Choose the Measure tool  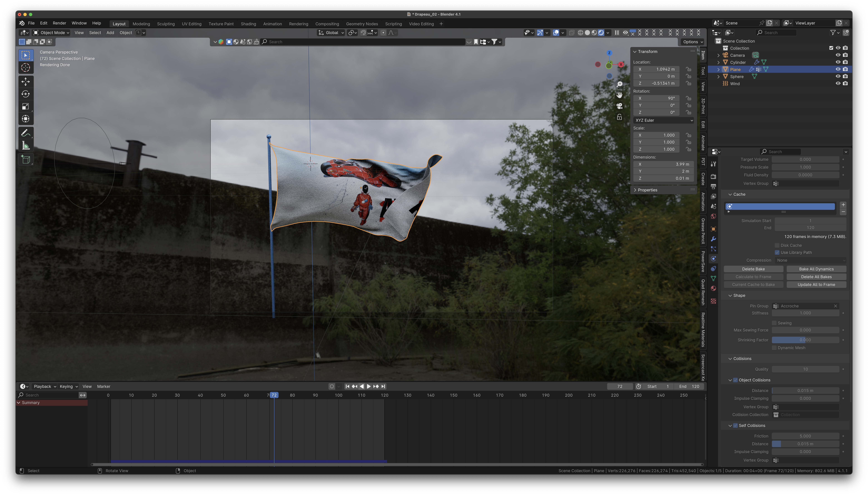click(x=25, y=146)
